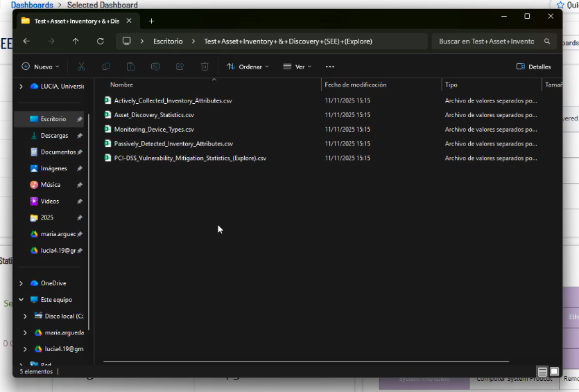Click the Cut scissors icon in toolbar
Viewport: 579px width, 392px height.
[x=81, y=66]
